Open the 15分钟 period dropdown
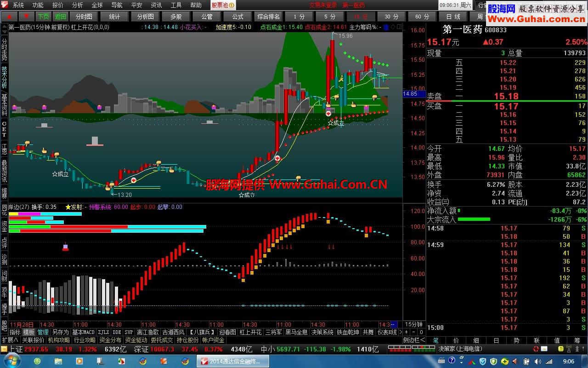 [x=413, y=324]
